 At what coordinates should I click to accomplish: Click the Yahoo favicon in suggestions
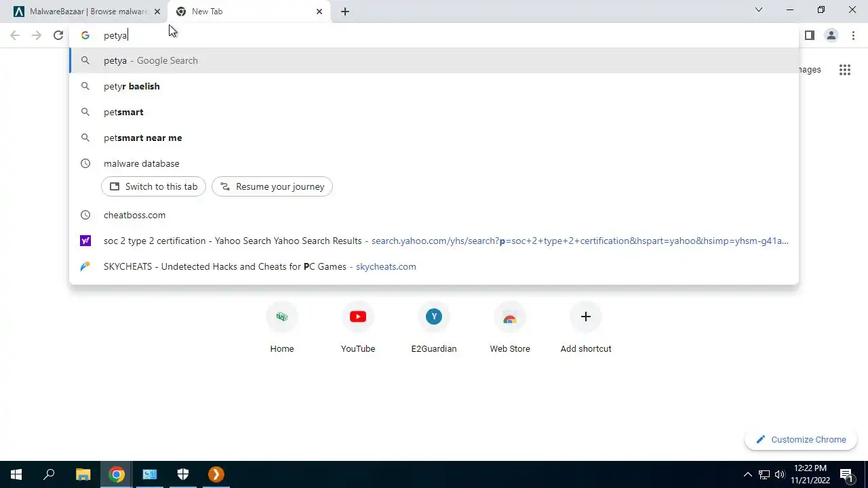point(85,241)
